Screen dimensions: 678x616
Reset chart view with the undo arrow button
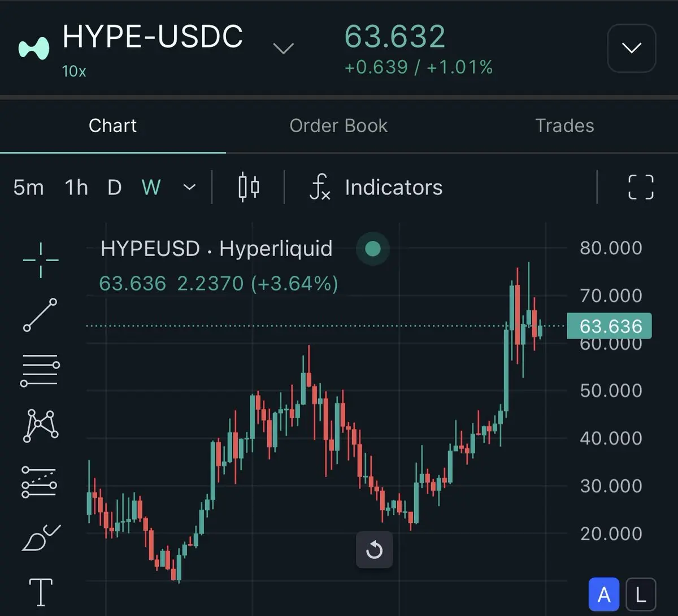(374, 549)
